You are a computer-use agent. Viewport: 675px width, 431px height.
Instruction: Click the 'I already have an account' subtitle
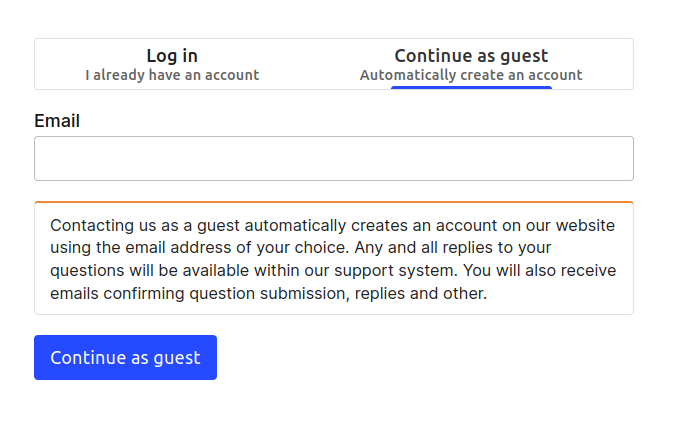[172, 75]
